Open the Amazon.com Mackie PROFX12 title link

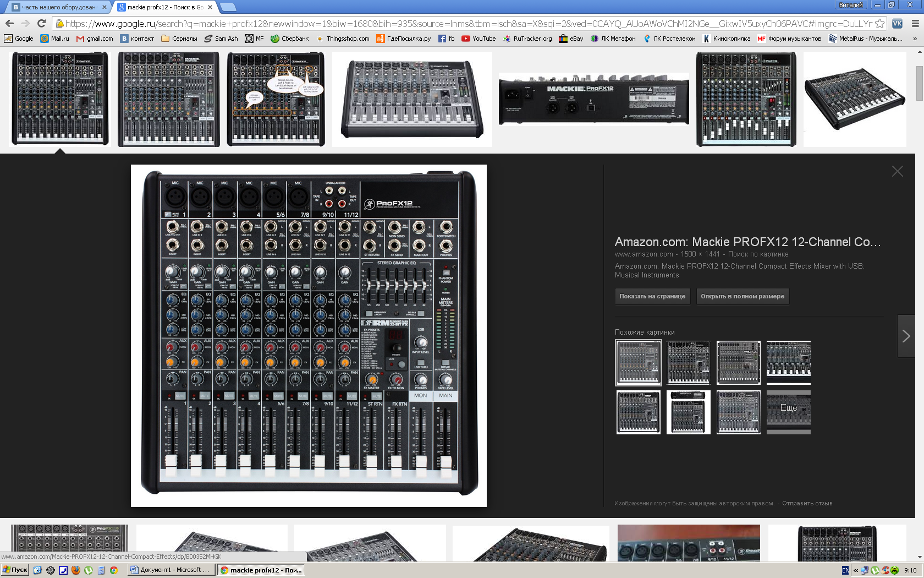[747, 242]
